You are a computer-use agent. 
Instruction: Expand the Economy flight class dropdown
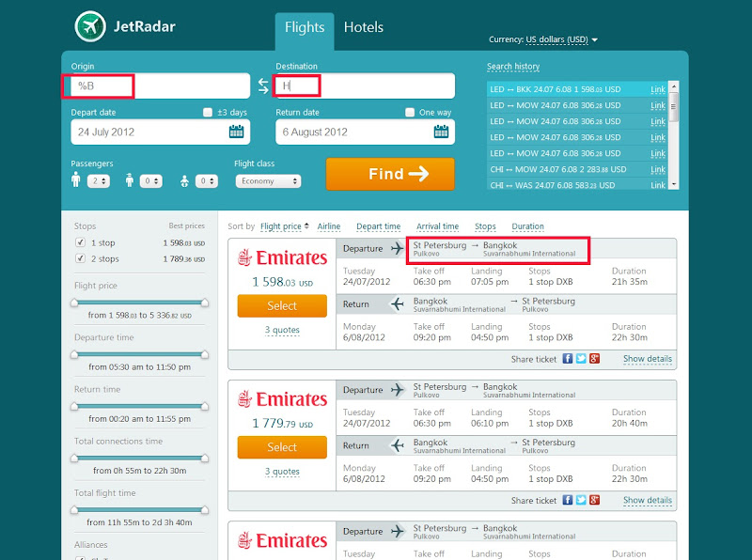click(268, 181)
